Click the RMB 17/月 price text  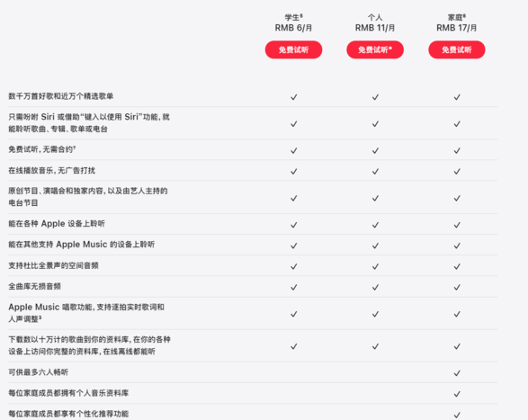tap(457, 28)
